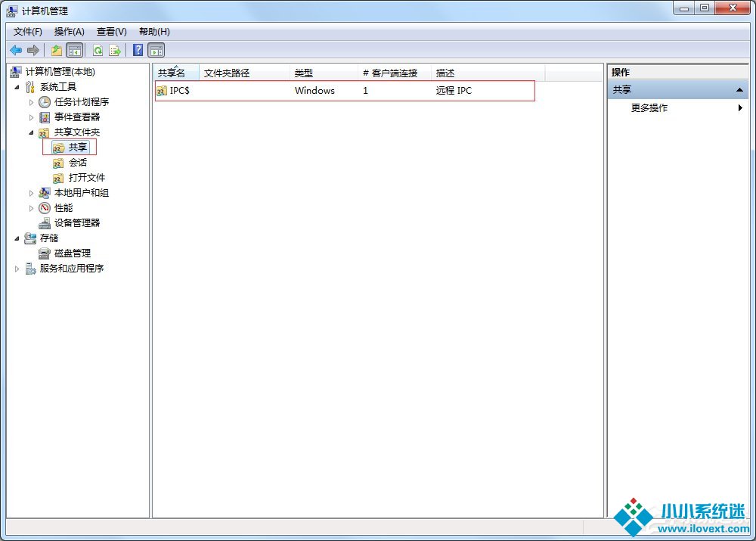This screenshot has width=756, height=541.
Task: Click the 共享文件夹 folder icon
Action: tap(44, 132)
